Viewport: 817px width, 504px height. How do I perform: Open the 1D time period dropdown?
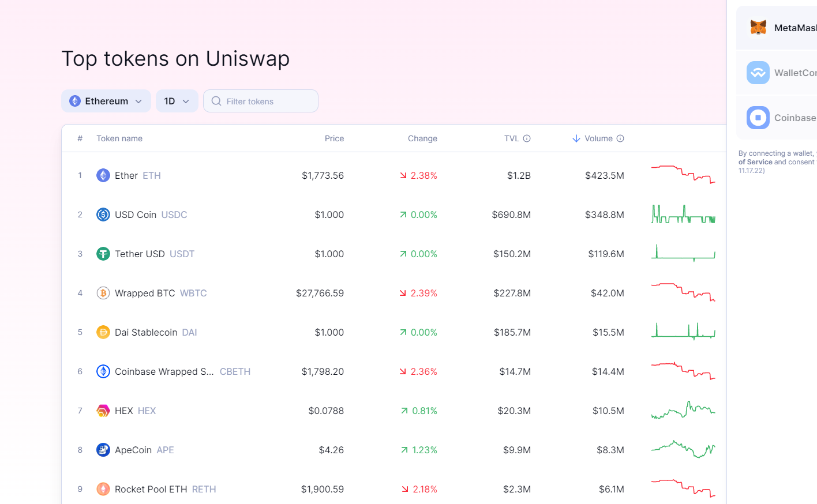(x=177, y=101)
